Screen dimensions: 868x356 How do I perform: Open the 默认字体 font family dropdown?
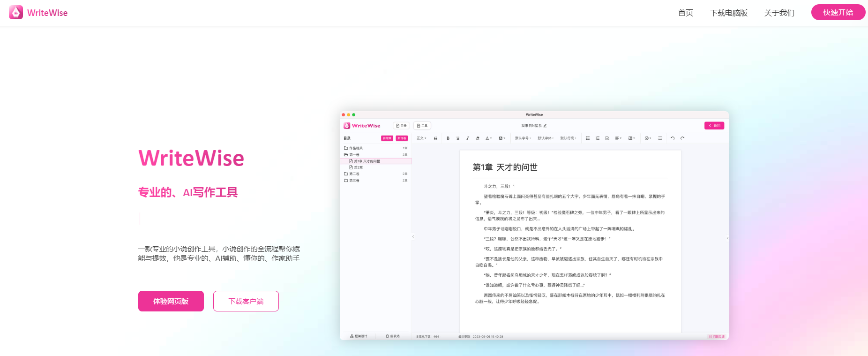coord(546,138)
